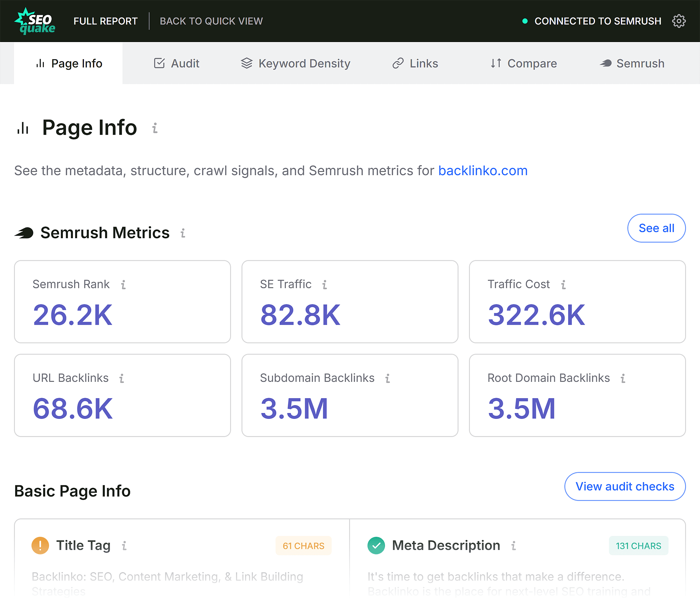Click the orange warning icon on Title Tag

pyautogui.click(x=40, y=545)
